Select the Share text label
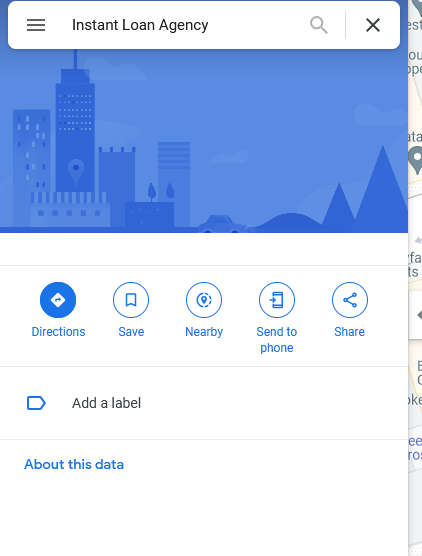The height and width of the screenshot is (556, 422). pyautogui.click(x=349, y=332)
